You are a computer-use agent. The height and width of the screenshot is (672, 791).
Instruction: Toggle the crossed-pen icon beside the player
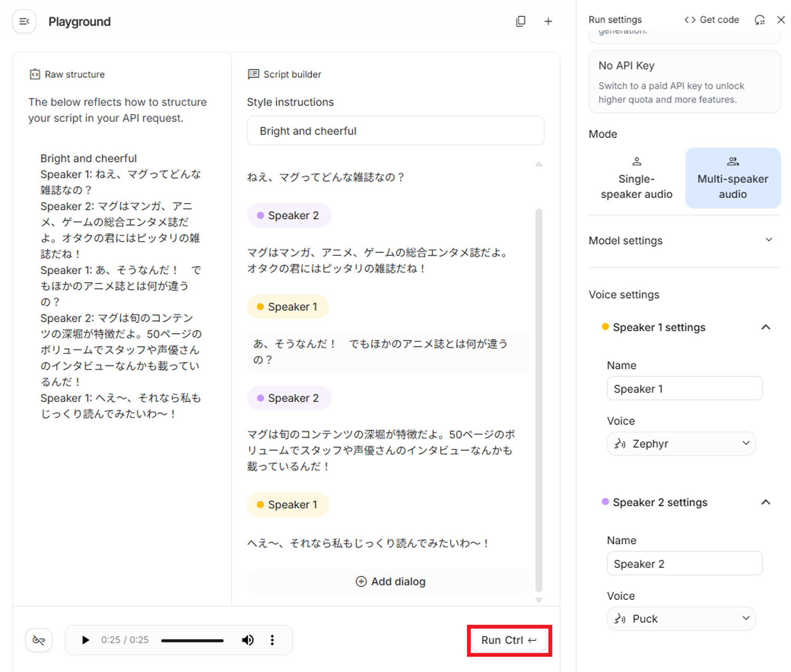(x=38, y=640)
